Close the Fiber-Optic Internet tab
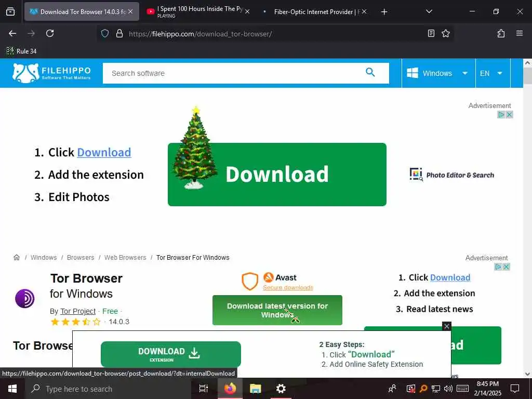The width and height of the screenshot is (532, 399). 364,11
